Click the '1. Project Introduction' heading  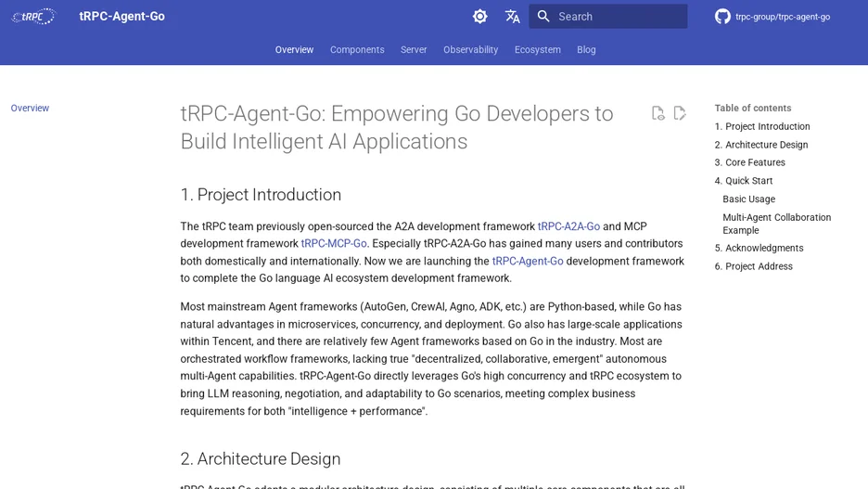click(261, 195)
